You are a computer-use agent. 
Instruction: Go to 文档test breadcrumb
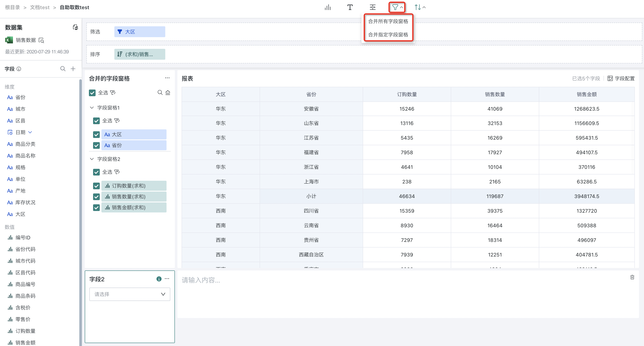click(40, 8)
